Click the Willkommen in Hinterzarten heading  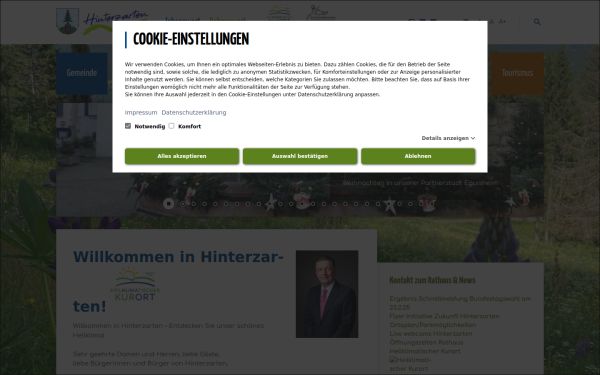(x=178, y=281)
